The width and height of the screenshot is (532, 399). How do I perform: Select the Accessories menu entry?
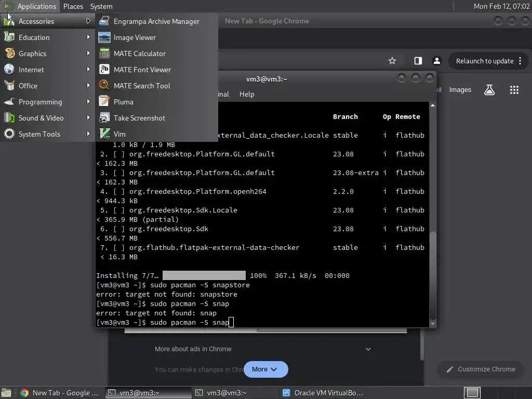(47, 21)
